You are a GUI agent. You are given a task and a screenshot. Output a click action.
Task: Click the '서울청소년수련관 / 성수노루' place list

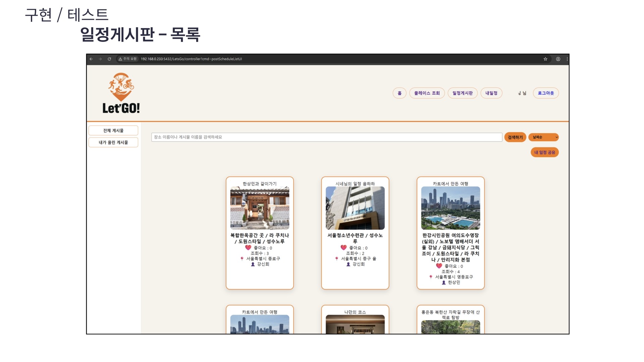click(355, 238)
